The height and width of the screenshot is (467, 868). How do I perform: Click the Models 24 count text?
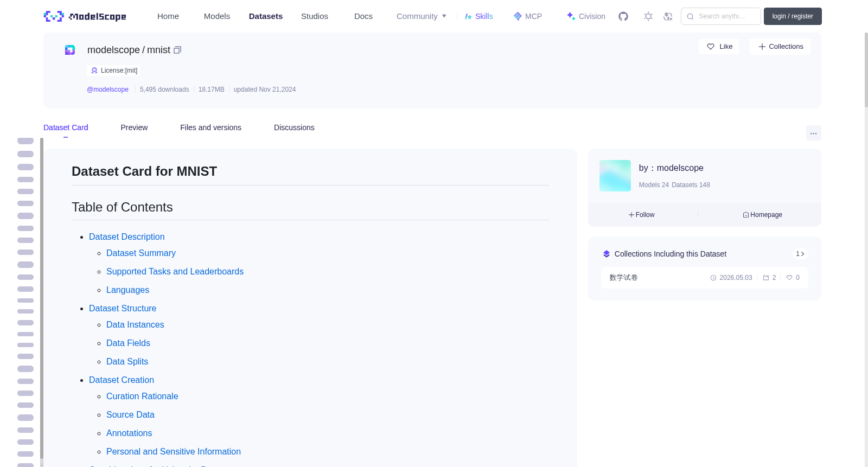[x=654, y=185]
